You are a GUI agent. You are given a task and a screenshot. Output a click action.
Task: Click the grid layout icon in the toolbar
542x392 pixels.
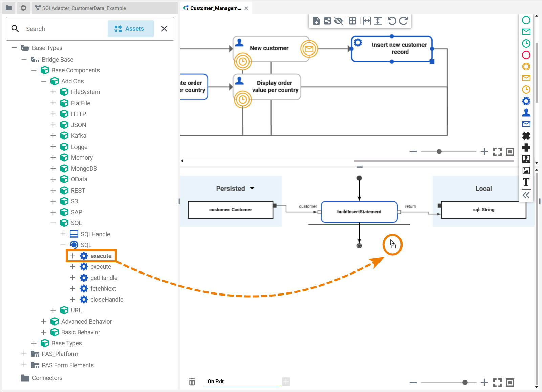click(x=352, y=21)
